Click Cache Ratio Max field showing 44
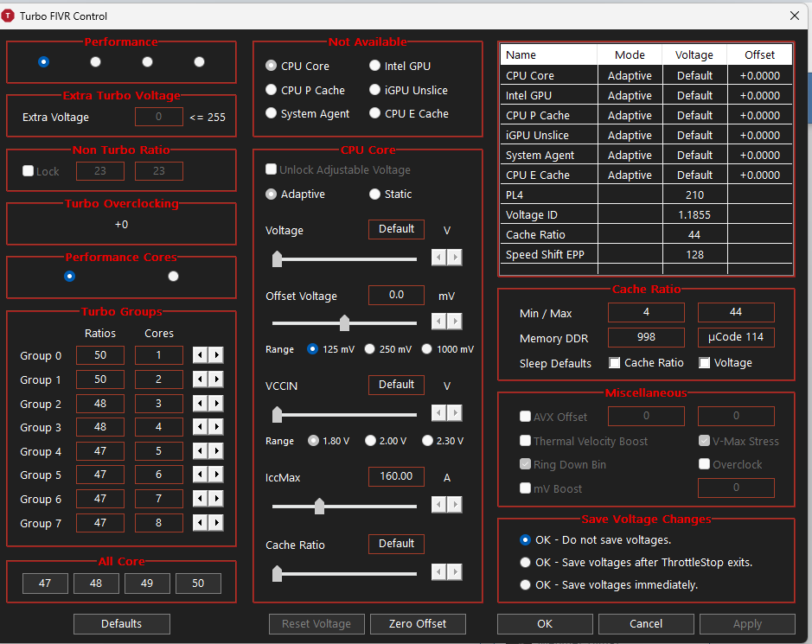Viewport: 812px width, 644px height. click(x=736, y=312)
